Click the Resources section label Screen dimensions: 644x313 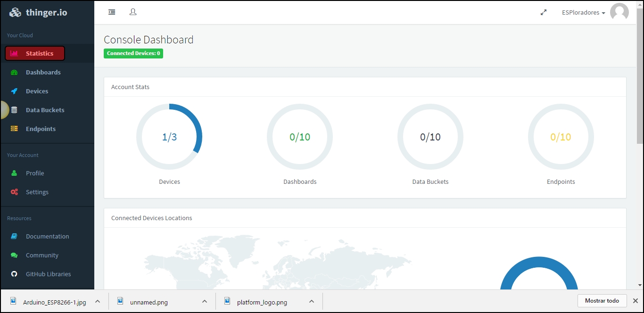coord(19,218)
